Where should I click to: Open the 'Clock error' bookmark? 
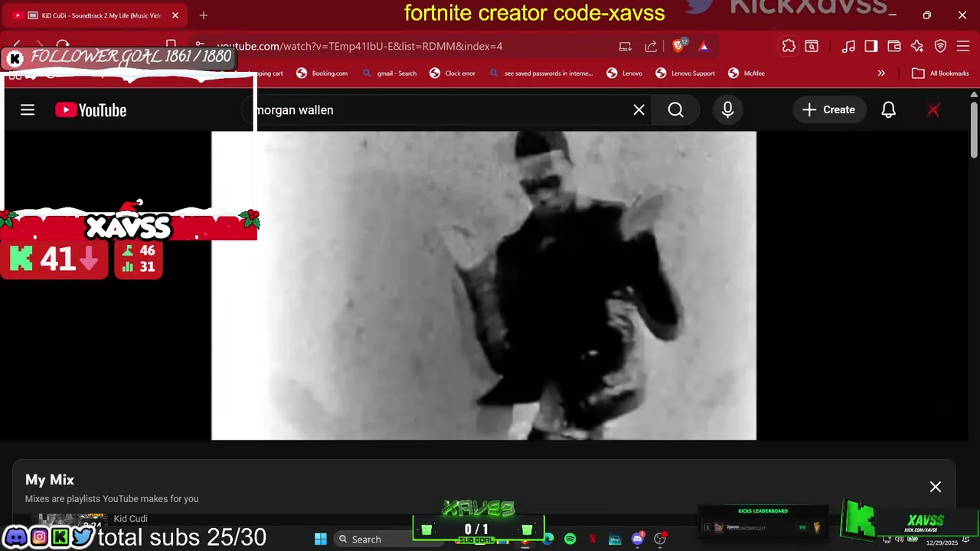point(453,73)
